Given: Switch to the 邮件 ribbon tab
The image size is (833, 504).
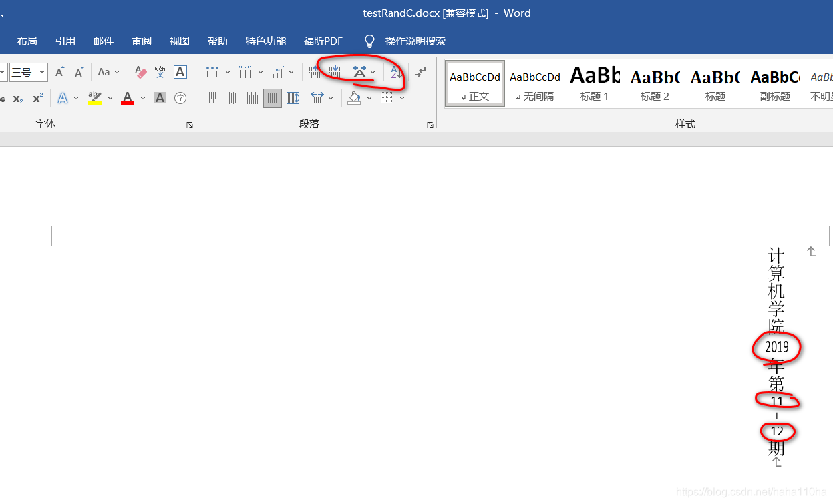Looking at the screenshot, I should (104, 41).
